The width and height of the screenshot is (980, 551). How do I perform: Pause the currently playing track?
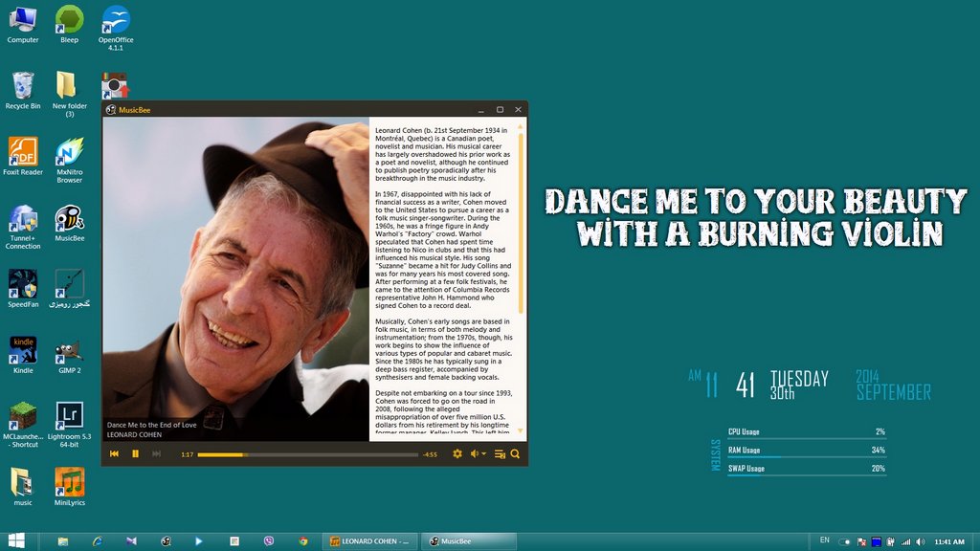[135, 453]
